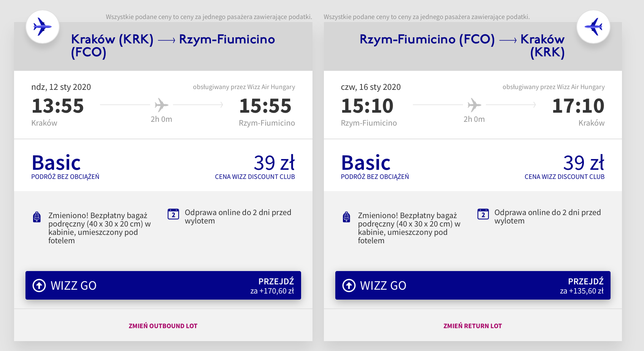Click the outbound flight plane badge icon

pyautogui.click(x=43, y=27)
